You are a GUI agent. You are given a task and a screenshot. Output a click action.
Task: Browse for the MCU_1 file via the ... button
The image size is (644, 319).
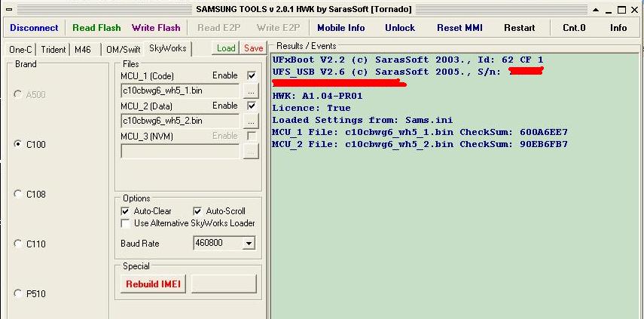coord(251,90)
